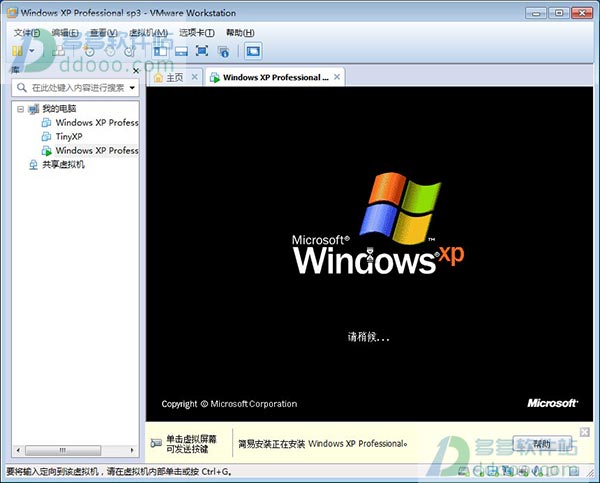Click inside the virtual machine screen

(x=369, y=254)
